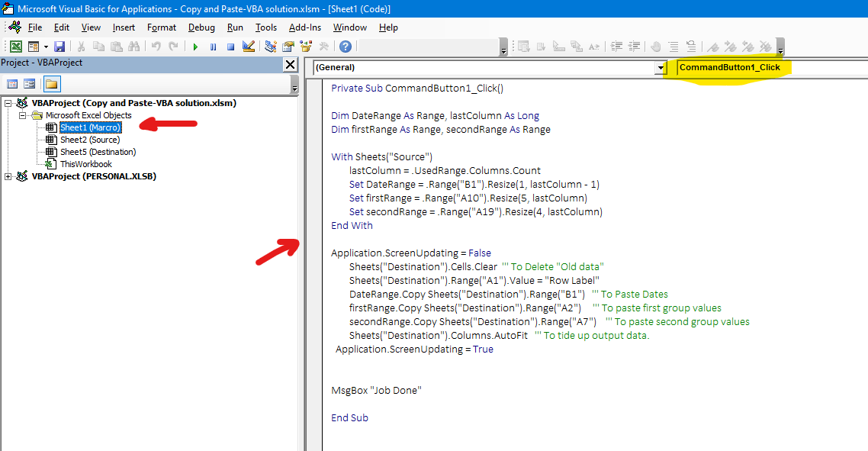Close the Project - VBAProject pane
This screenshot has width=868, height=451.
(x=290, y=64)
